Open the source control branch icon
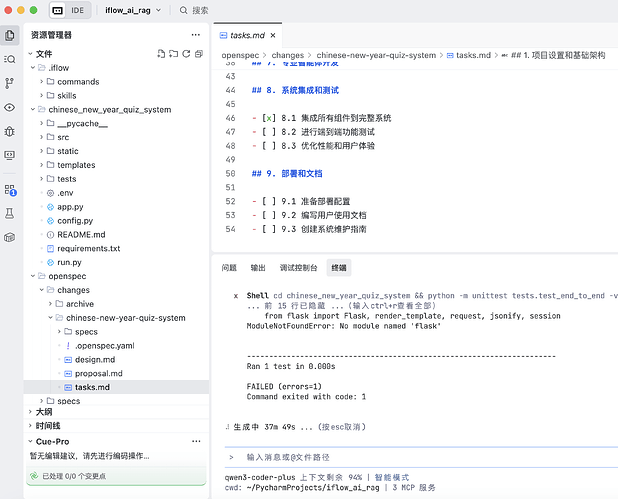618x499 pixels. pos(9,83)
